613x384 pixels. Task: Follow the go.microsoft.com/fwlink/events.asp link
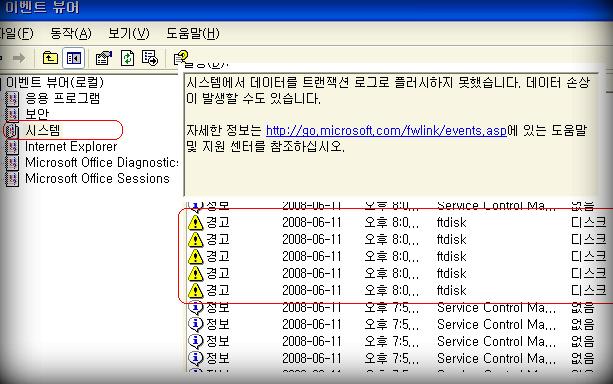coord(386,130)
